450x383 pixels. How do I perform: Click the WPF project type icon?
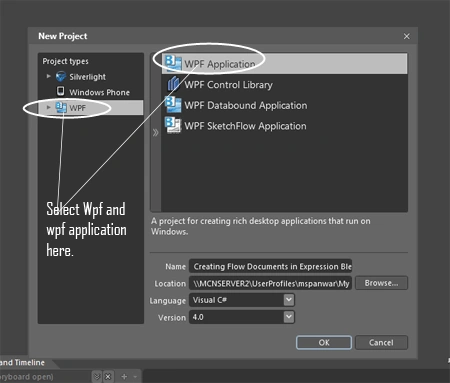tap(61, 107)
